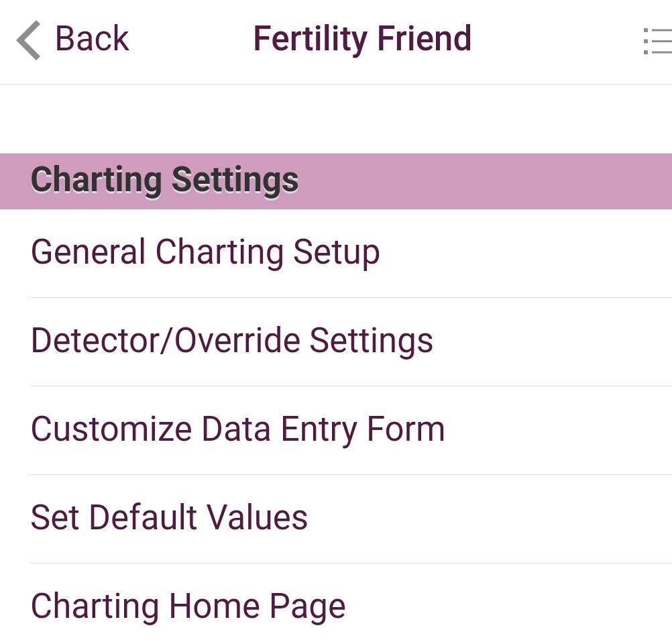Return to previous screen via Back
Screen dimensions: 672x644
pyautogui.click(x=72, y=39)
